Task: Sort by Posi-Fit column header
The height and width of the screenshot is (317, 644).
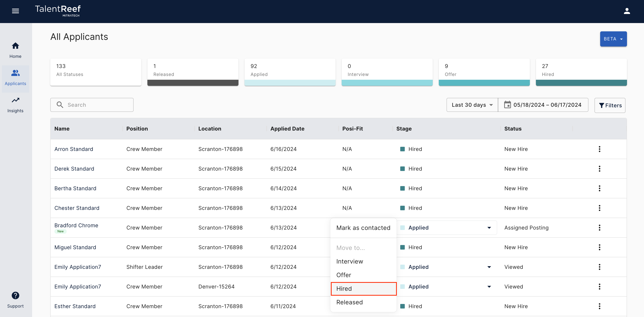Action: point(352,129)
